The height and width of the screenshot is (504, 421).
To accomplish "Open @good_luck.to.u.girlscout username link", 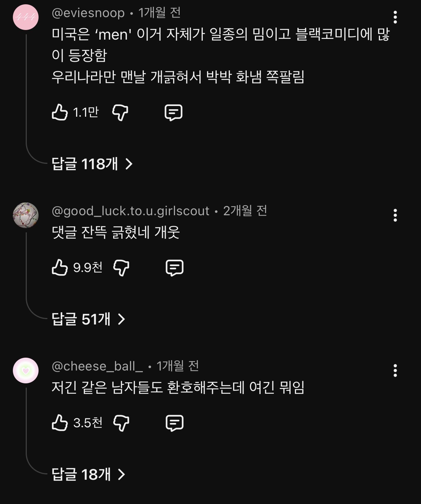I will pos(130,211).
